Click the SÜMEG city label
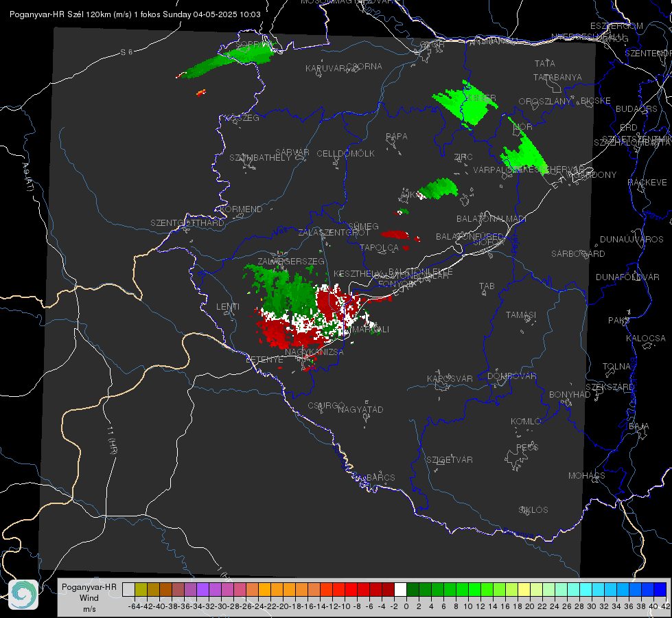This screenshot has height=618, width=672. [363, 226]
